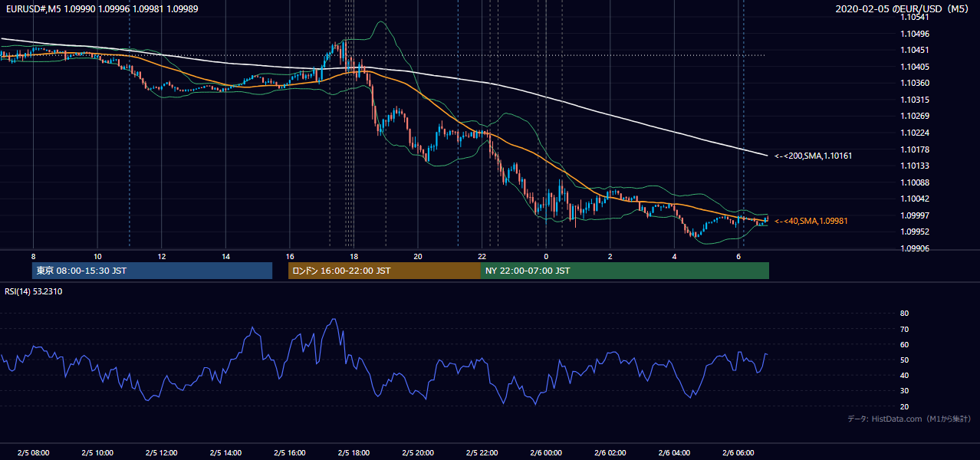Image resolution: width=980 pixels, height=460 pixels.
Task: Click RSI scale label 60
Action: click(x=905, y=344)
